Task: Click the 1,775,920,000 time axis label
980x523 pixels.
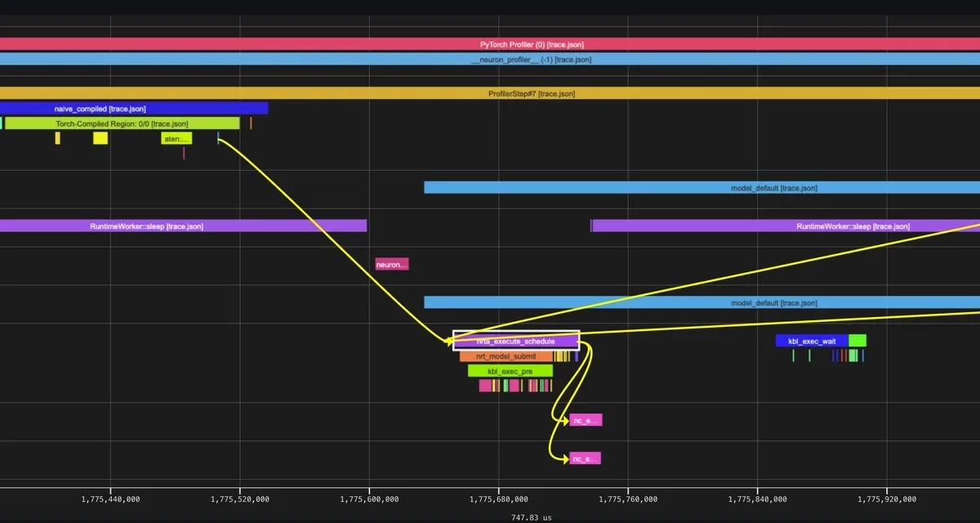Action: (x=887, y=498)
